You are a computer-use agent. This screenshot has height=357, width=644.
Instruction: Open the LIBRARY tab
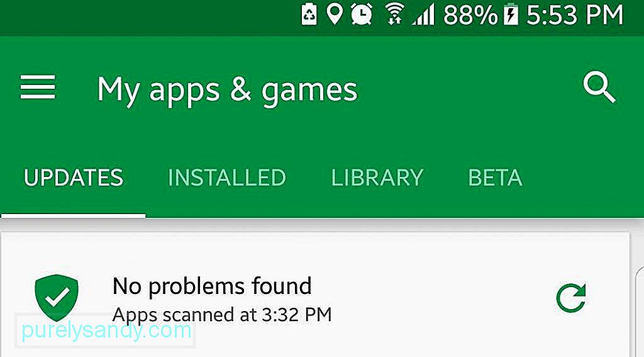pyautogui.click(x=377, y=178)
